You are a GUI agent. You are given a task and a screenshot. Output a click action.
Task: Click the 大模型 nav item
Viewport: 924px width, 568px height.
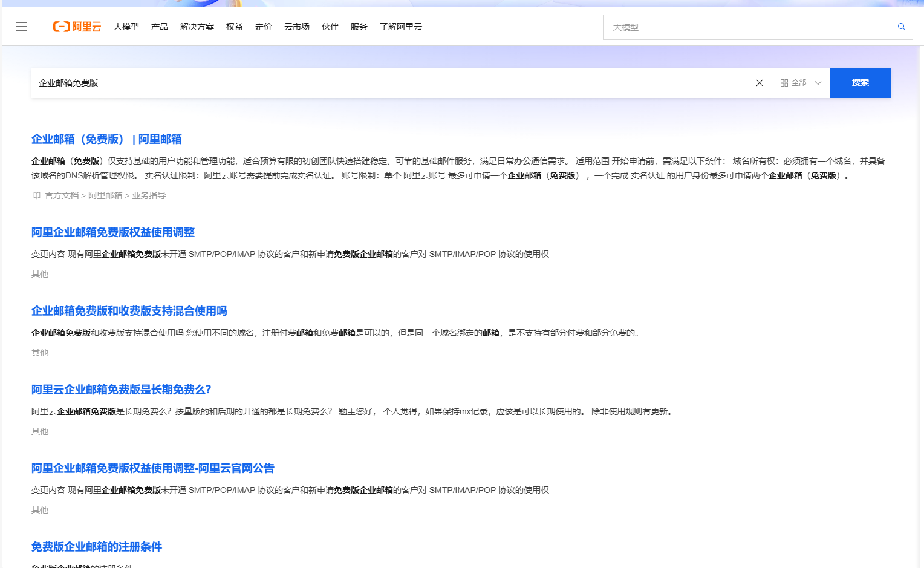[x=126, y=27]
